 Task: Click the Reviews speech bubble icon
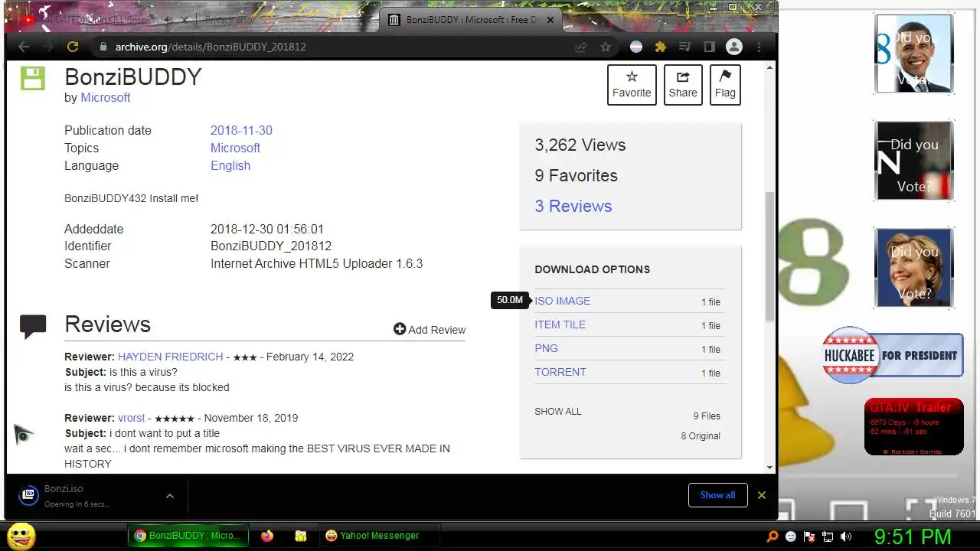[33, 327]
